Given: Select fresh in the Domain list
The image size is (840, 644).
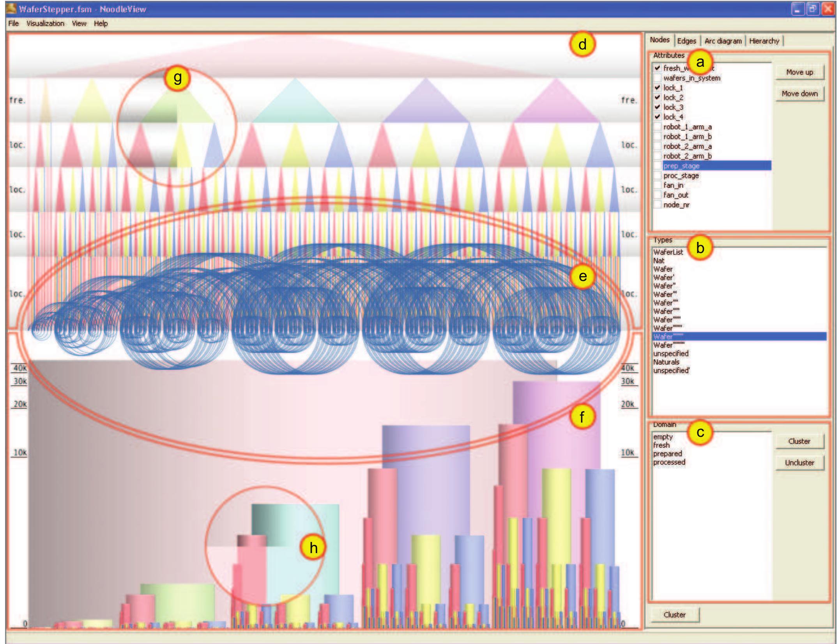Looking at the screenshot, I should pyautogui.click(x=661, y=445).
